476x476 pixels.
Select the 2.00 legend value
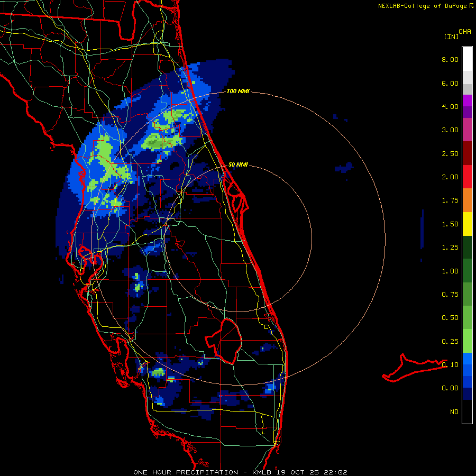click(x=450, y=177)
